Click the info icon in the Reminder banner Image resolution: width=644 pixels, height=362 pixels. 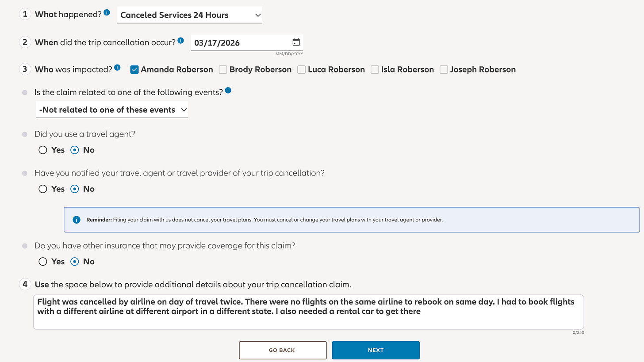pyautogui.click(x=77, y=220)
